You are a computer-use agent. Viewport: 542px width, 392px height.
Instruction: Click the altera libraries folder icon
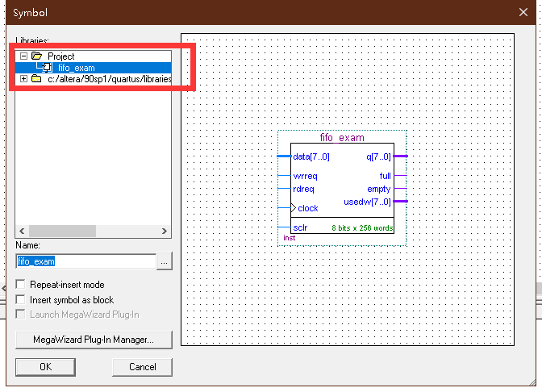pyautogui.click(x=36, y=79)
